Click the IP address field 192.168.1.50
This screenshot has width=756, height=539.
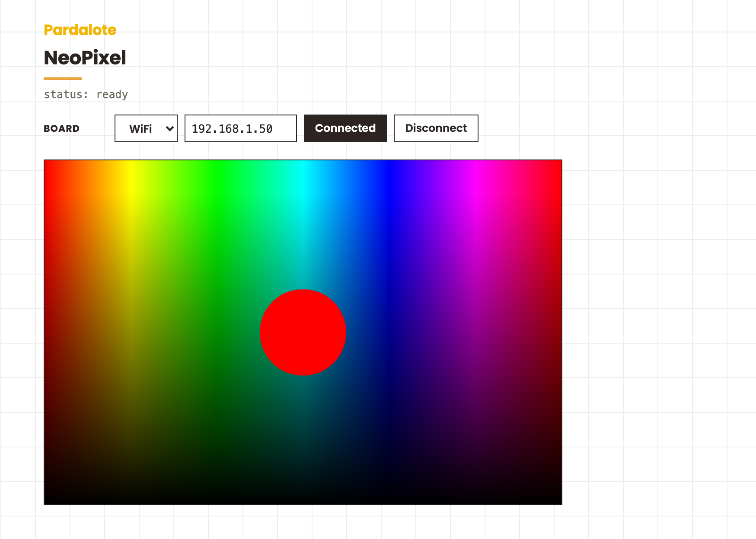tap(241, 128)
